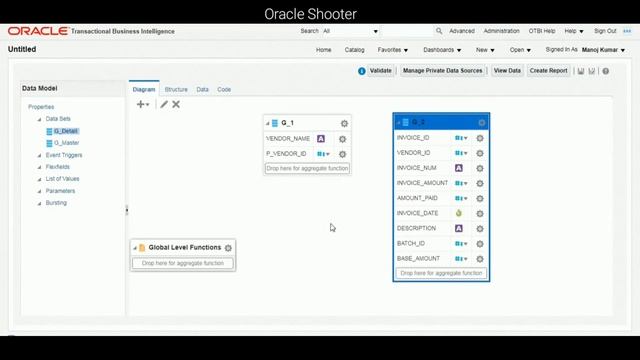Open the New menu
Image resolution: width=640 pixels, height=360 pixels.
[x=485, y=50]
